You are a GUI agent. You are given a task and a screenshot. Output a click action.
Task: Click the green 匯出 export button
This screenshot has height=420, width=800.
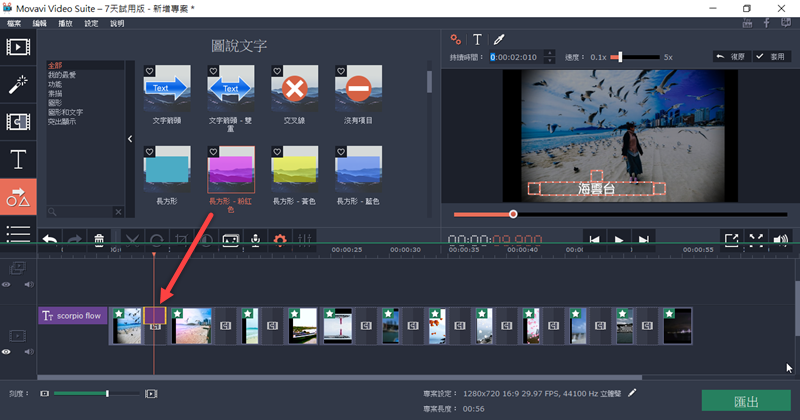coord(746,401)
